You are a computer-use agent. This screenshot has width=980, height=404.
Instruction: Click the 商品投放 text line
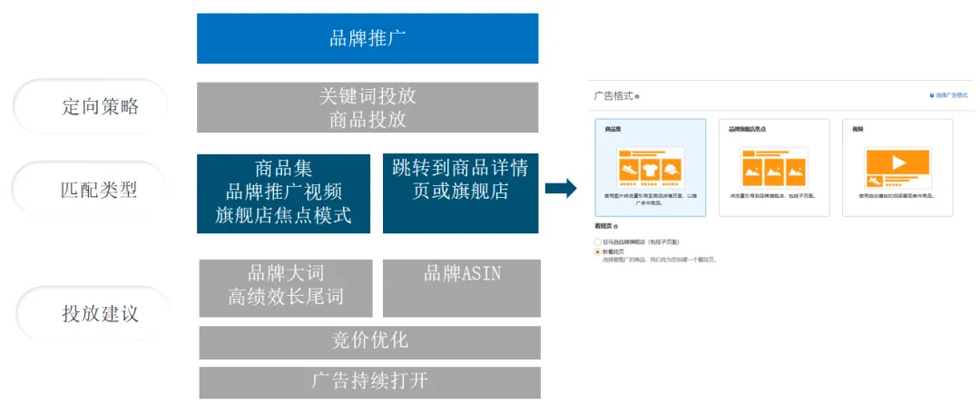click(x=367, y=120)
